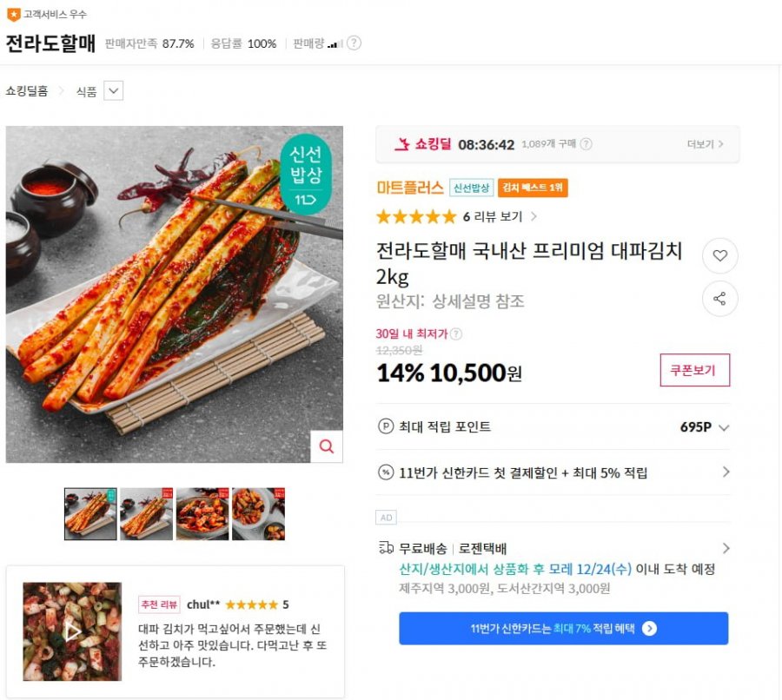Click help icon beside 1,089개 구매
This screenshot has width=782, height=700.
click(586, 144)
